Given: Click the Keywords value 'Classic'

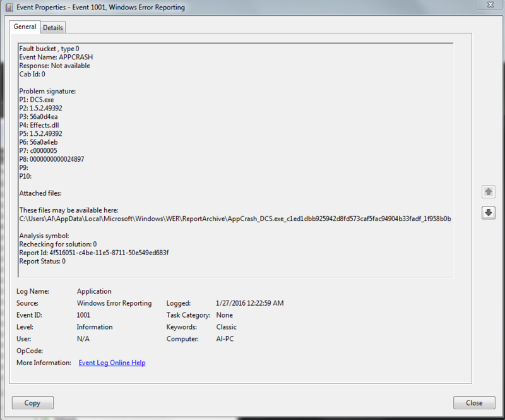Looking at the screenshot, I should [226, 327].
